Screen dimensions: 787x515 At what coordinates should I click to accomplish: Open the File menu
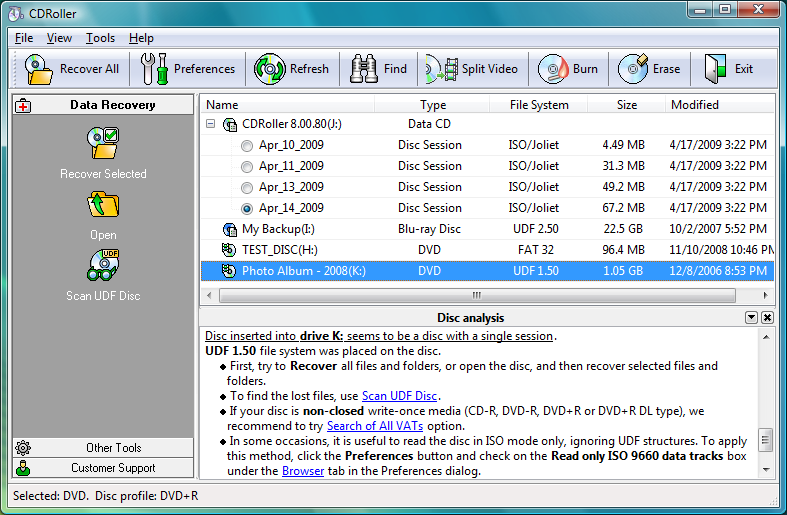(x=24, y=38)
